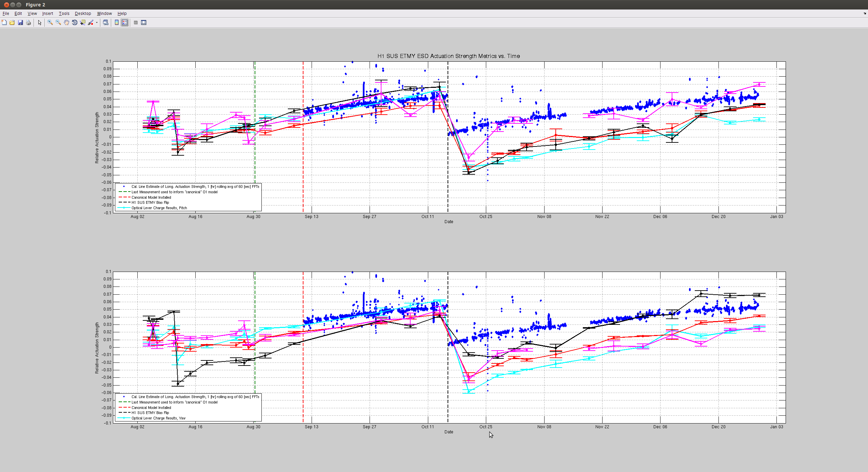Click the Link Plot toolbar icon

click(106, 23)
